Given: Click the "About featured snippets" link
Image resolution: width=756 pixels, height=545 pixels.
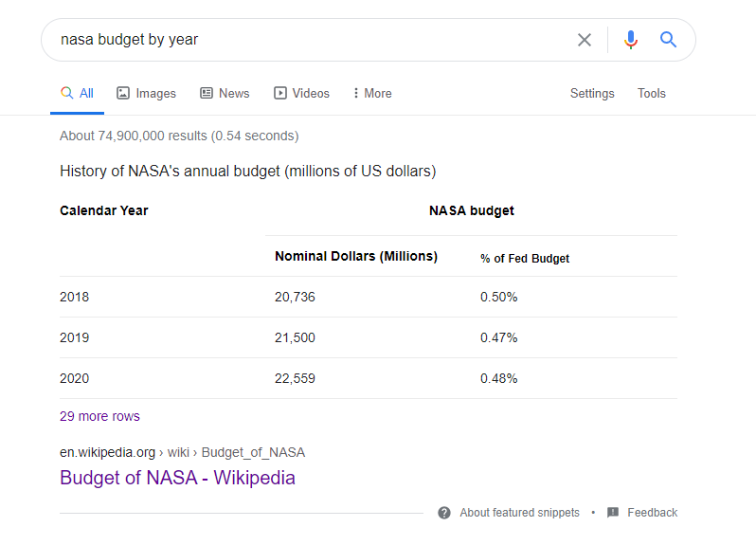Looking at the screenshot, I should click(519, 513).
